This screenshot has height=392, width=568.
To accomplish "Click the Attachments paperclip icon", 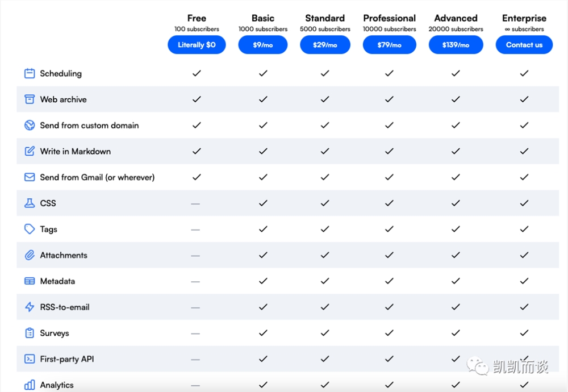I will tap(30, 255).
